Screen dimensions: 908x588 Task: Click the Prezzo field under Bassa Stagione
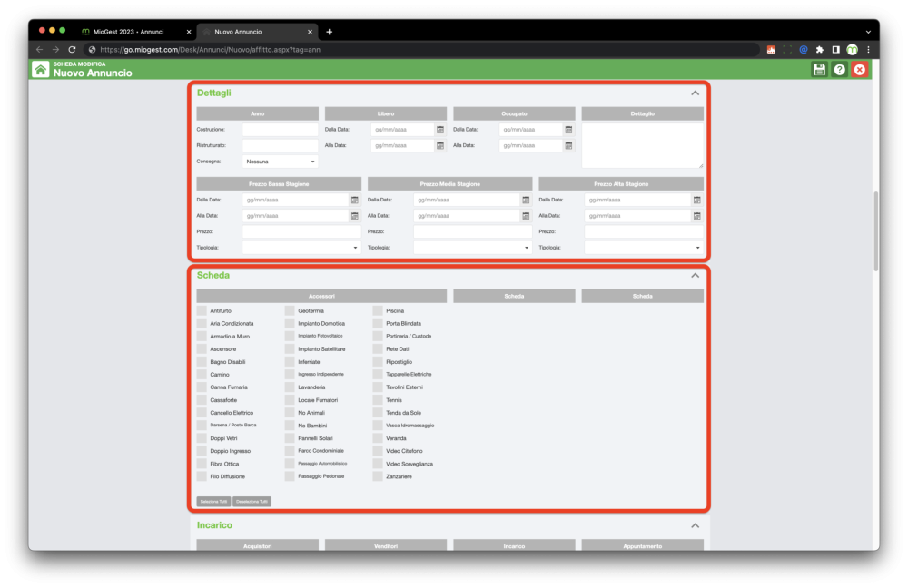click(x=301, y=231)
